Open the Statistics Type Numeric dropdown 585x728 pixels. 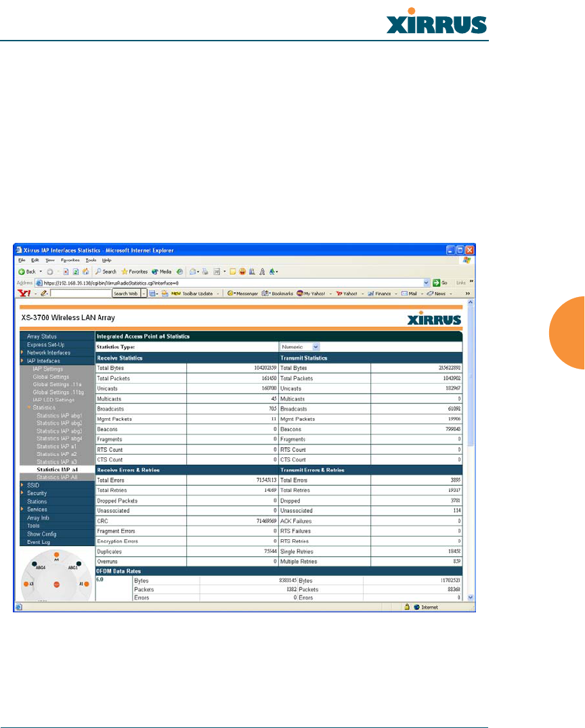300,347
